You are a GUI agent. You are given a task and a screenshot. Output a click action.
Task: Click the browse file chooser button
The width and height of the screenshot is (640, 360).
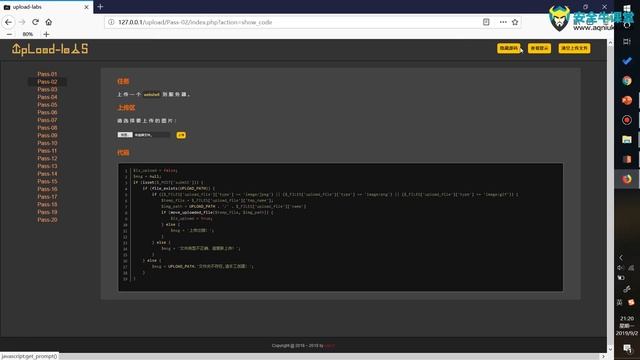[125, 135]
